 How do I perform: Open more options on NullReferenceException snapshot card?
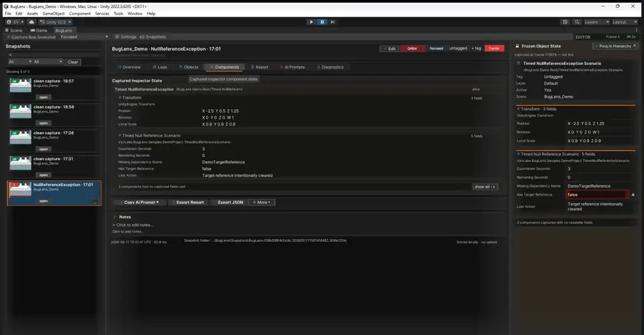(95, 201)
